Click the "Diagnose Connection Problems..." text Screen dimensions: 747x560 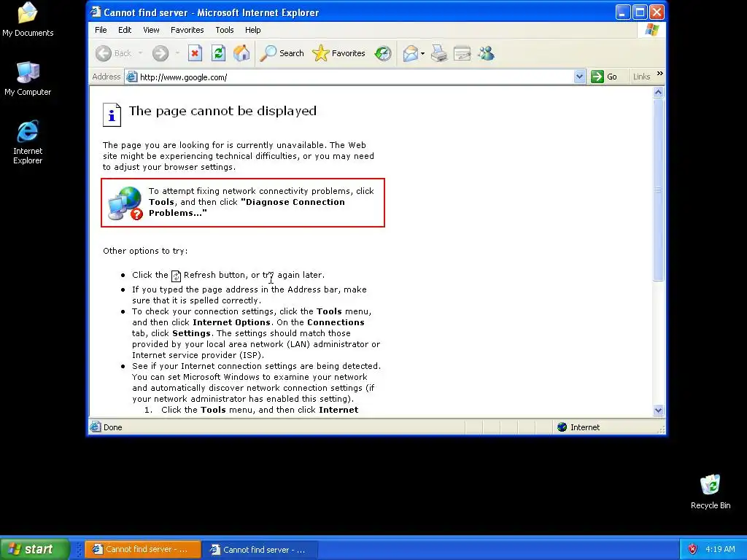[247, 208]
